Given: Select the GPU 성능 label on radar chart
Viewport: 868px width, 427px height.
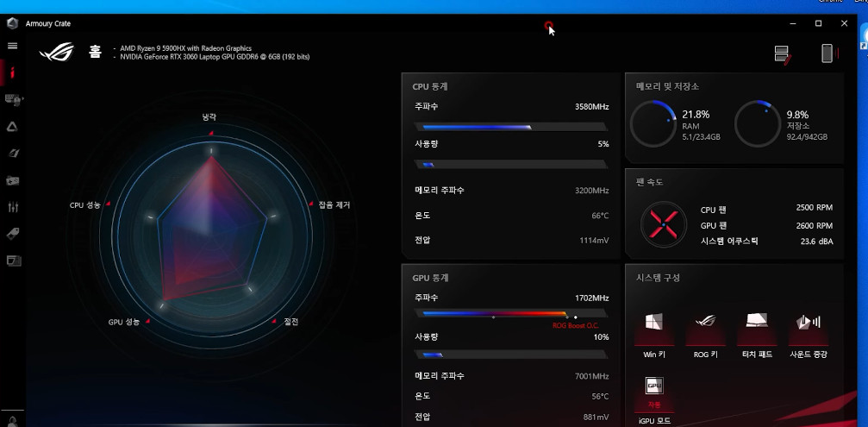Looking at the screenshot, I should 124,322.
